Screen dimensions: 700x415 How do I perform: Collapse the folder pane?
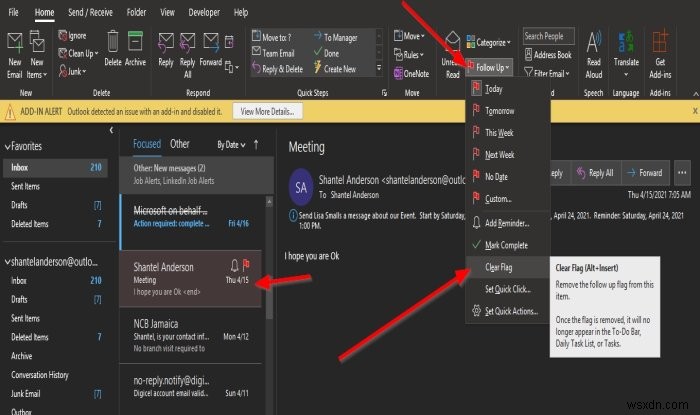point(111,130)
